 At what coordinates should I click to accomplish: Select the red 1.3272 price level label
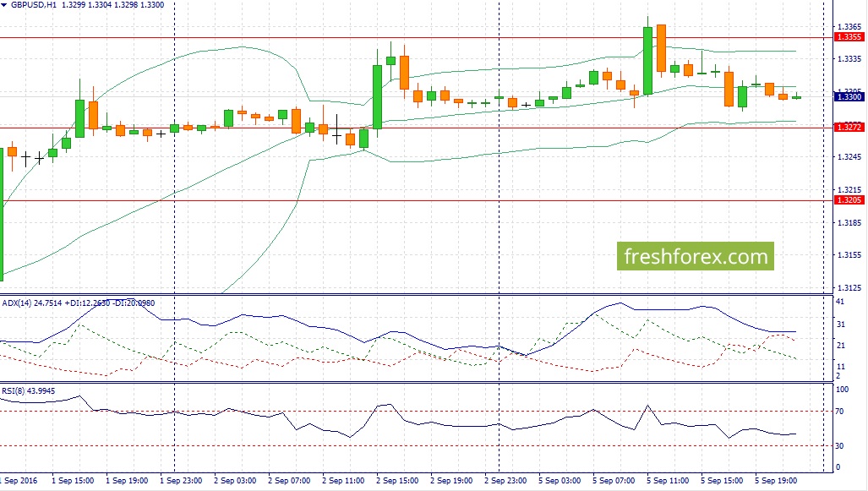pos(849,128)
